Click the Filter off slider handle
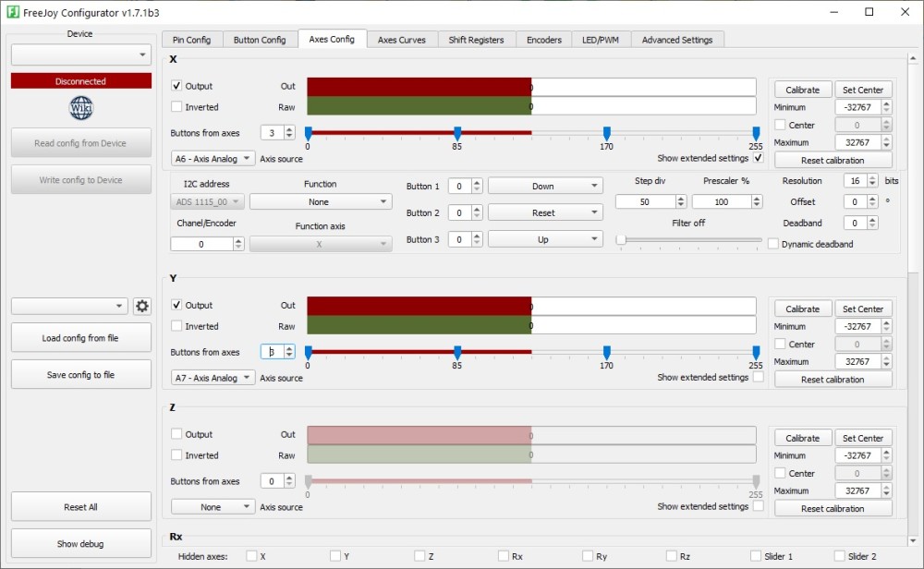Viewport: 924px width, 569px height. click(x=622, y=240)
